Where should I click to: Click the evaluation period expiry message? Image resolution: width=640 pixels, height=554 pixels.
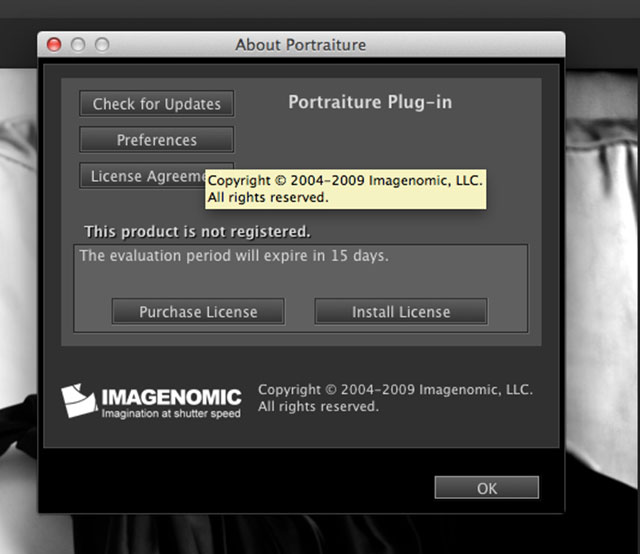tap(234, 256)
